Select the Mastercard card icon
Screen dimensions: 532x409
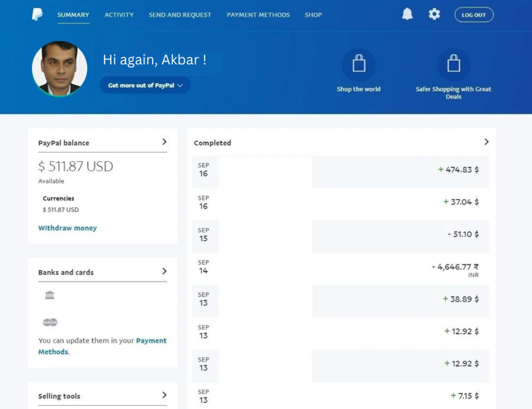[x=50, y=322]
